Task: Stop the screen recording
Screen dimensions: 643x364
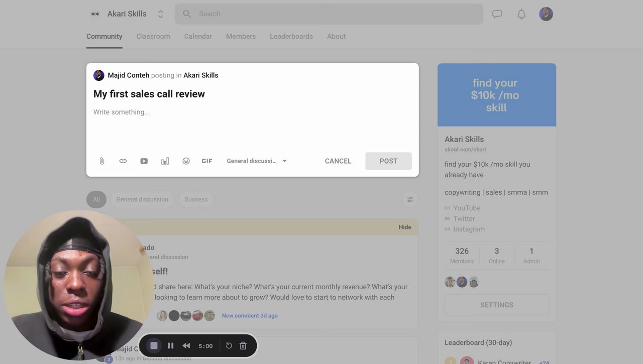Action: (154, 345)
